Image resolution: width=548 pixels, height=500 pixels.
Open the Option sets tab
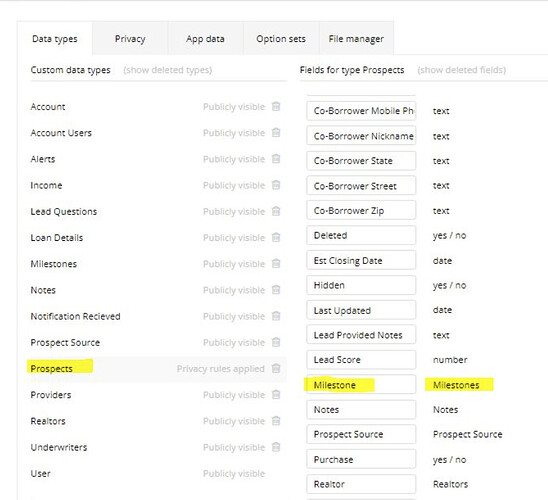click(x=281, y=38)
